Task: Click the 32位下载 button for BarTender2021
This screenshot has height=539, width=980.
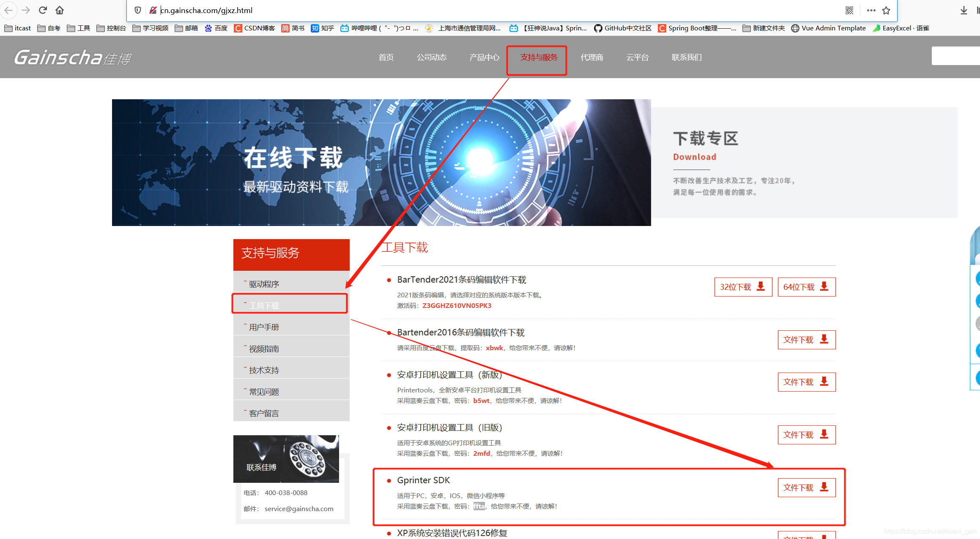Action: coord(743,287)
